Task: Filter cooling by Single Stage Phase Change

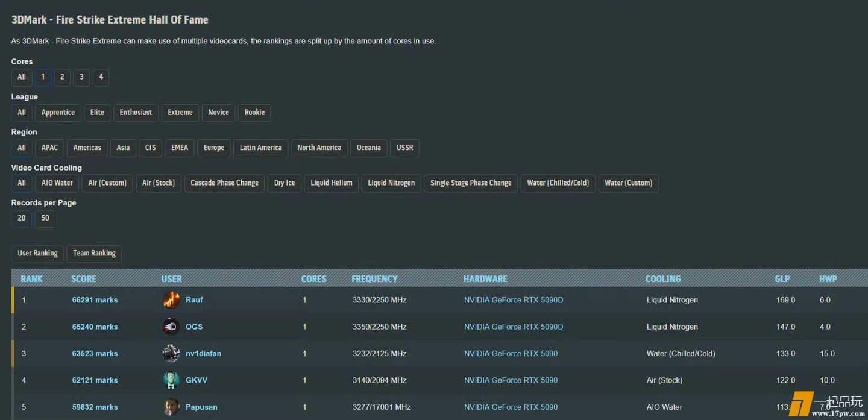Action: (x=471, y=183)
